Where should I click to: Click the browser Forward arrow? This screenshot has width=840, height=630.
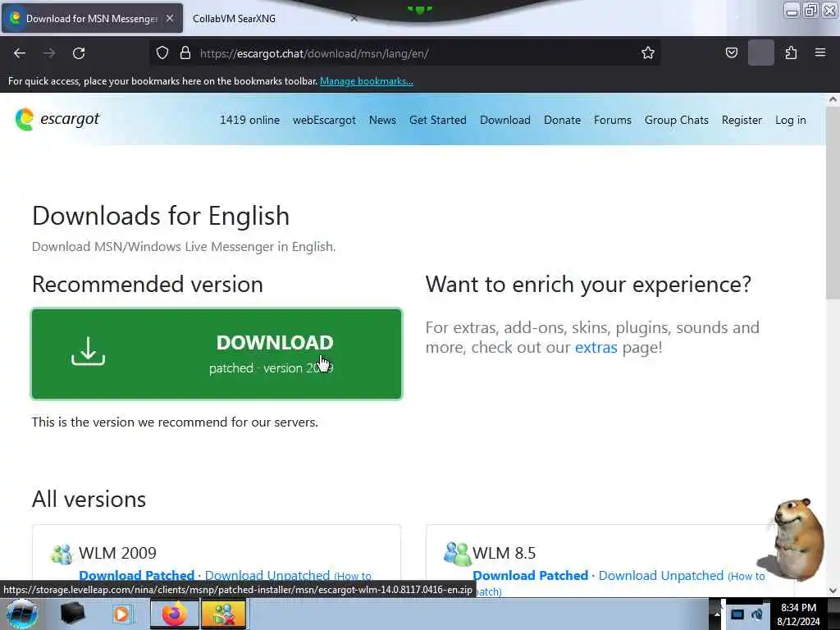(49, 53)
